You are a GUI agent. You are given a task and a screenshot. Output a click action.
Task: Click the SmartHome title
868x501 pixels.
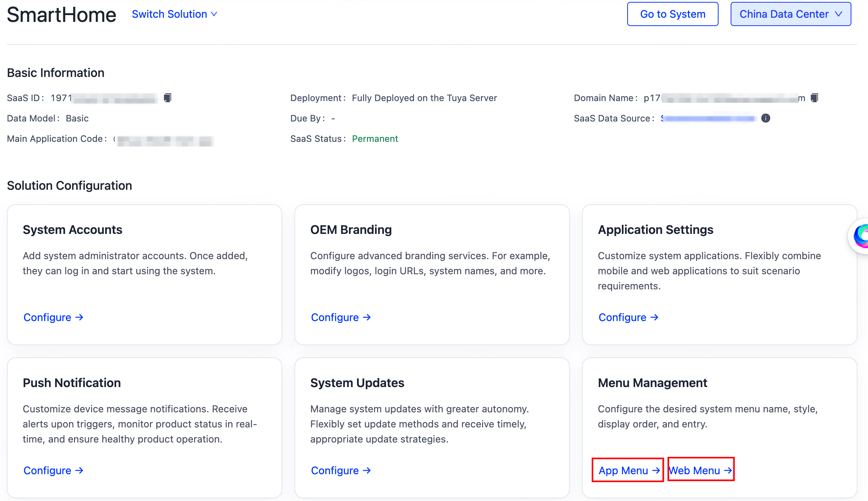tap(62, 15)
